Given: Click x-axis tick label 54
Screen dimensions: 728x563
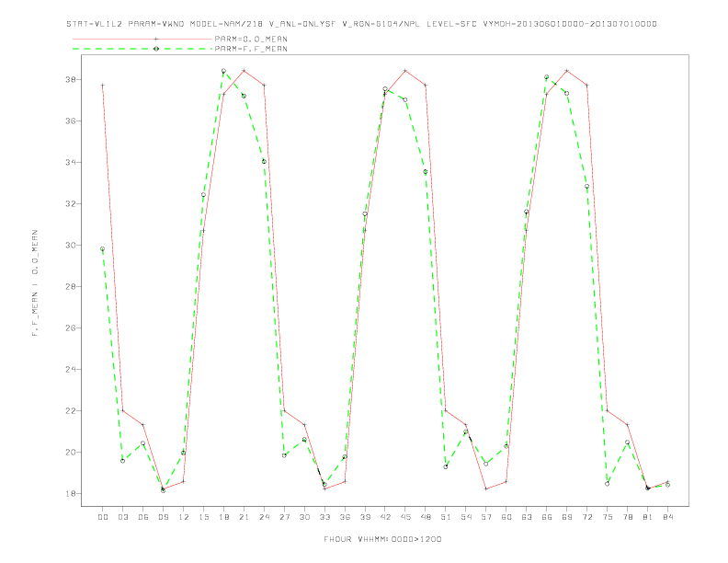Looking at the screenshot, I should click(466, 517).
